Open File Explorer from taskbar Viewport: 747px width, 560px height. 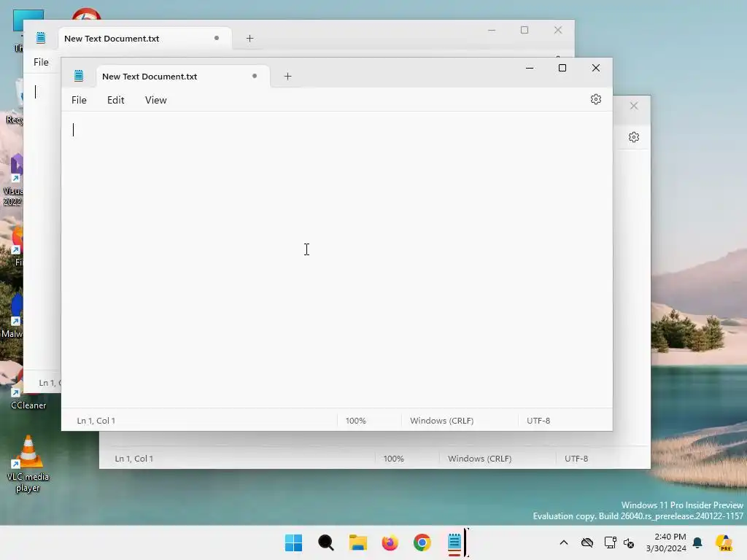[x=357, y=542]
